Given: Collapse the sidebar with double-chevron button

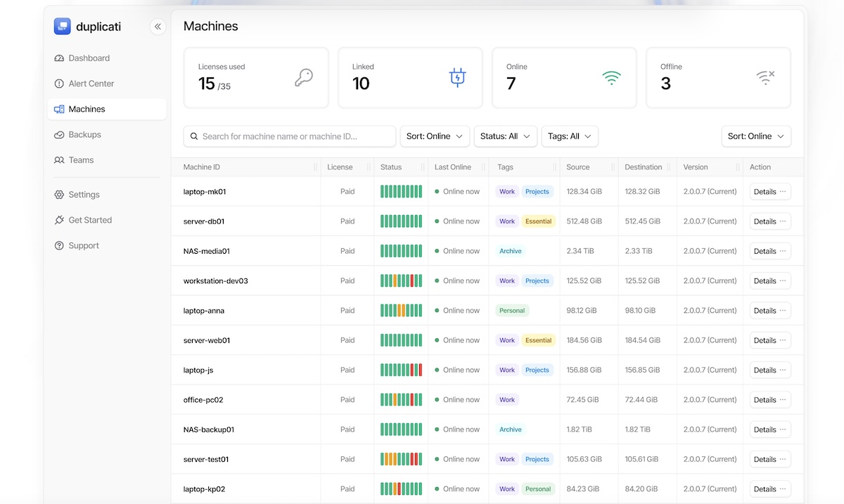Looking at the screenshot, I should (x=158, y=27).
